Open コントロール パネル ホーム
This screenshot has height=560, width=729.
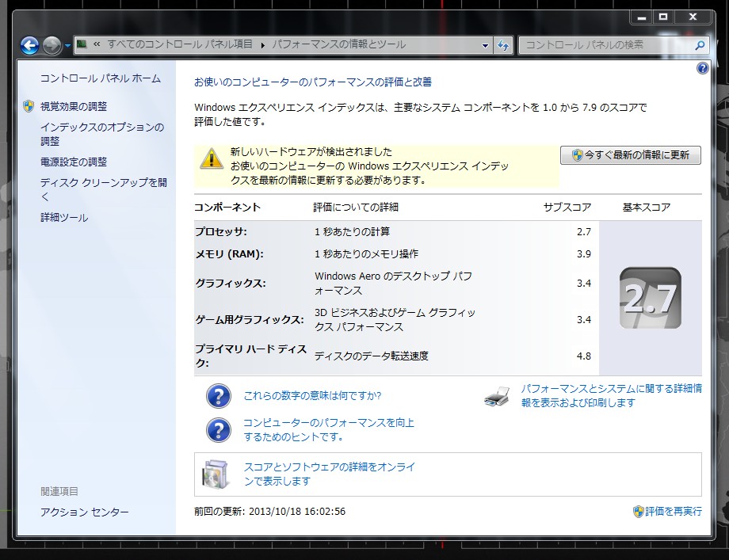click(x=101, y=78)
